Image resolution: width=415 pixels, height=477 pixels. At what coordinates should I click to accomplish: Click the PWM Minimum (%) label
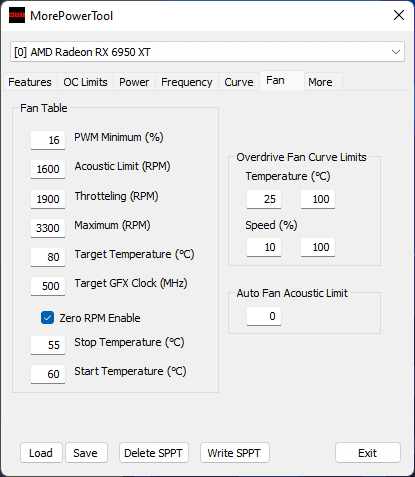[x=119, y=137]
